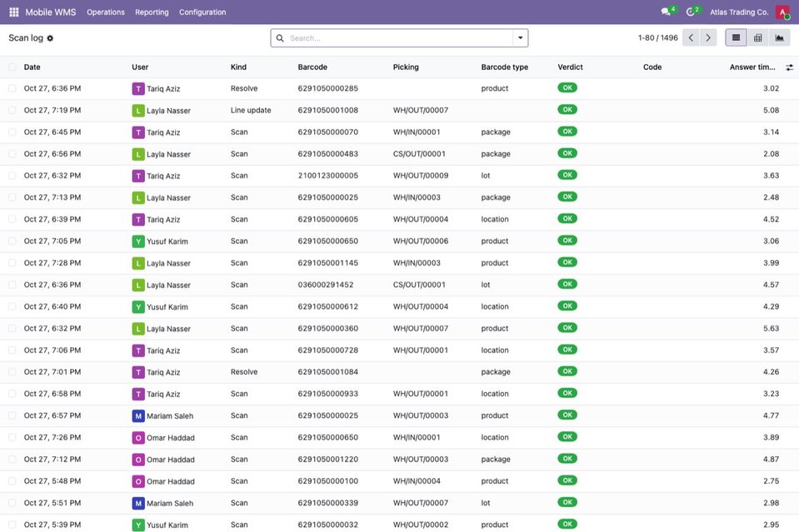Sort by the Barcode type column header
The height and width of the screenshot is (532, 799).
pos(504,67)
